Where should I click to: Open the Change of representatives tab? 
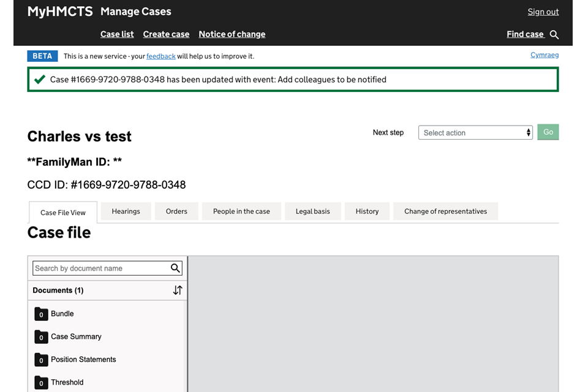click(x=445, y=211)
